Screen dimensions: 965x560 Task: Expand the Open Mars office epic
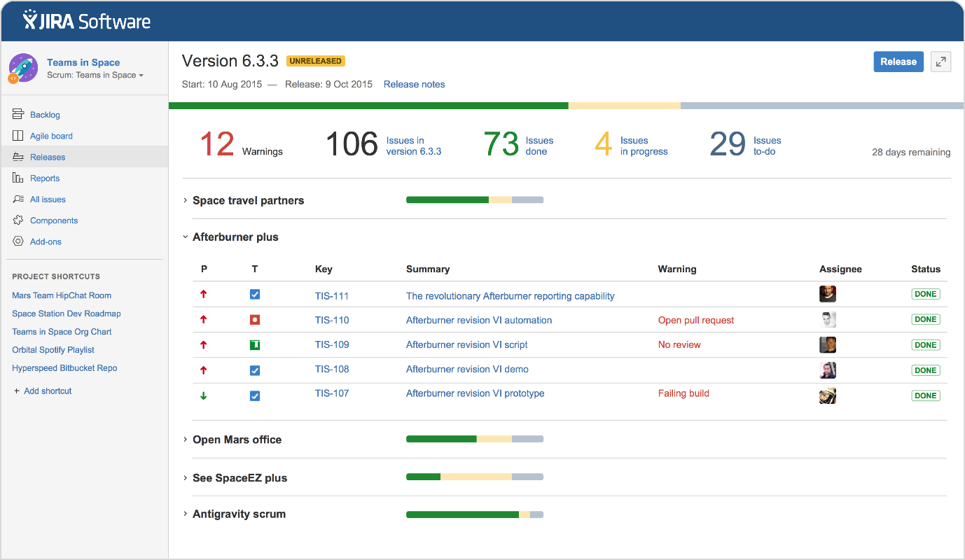coord(186,440)
